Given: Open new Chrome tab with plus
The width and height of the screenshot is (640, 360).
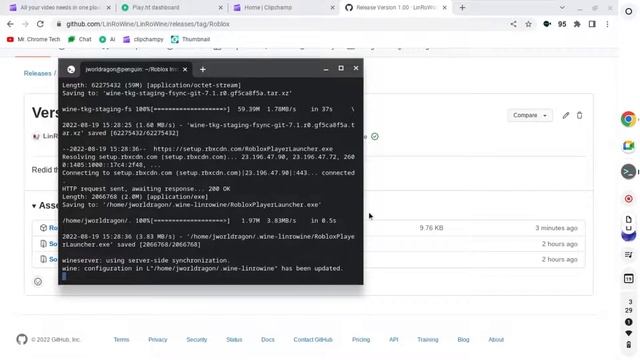Looking at the screenshot, I should (x=462, y=7).
